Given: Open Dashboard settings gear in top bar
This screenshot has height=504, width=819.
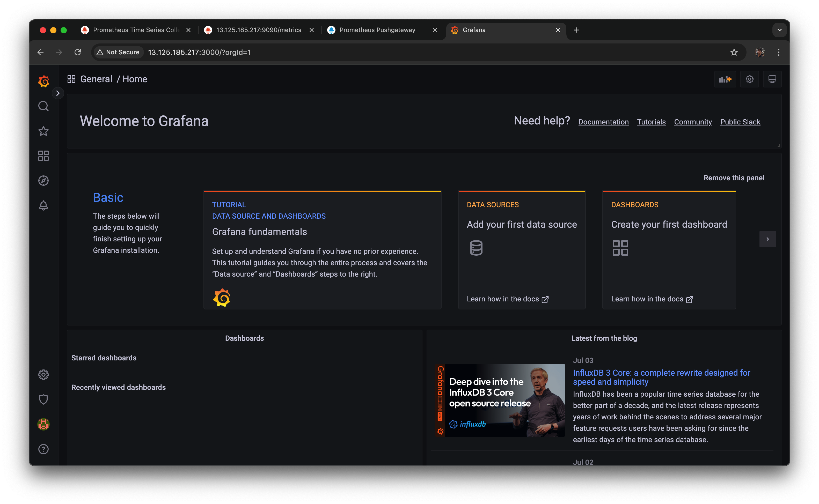Looking at the screenshot, I should click(x=749, y=79).
